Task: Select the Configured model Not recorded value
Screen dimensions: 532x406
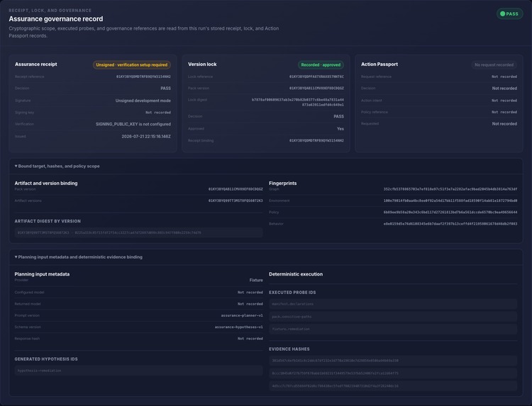Action: click(x=250, y=292)
